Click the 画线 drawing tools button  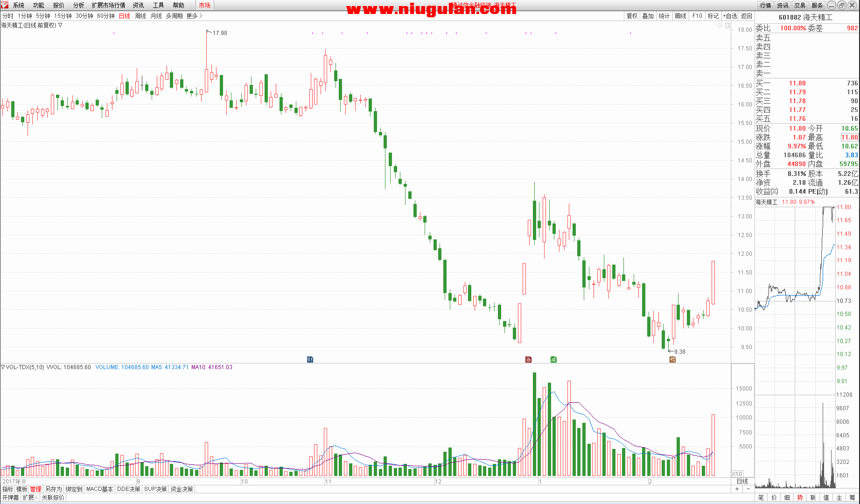681,16
